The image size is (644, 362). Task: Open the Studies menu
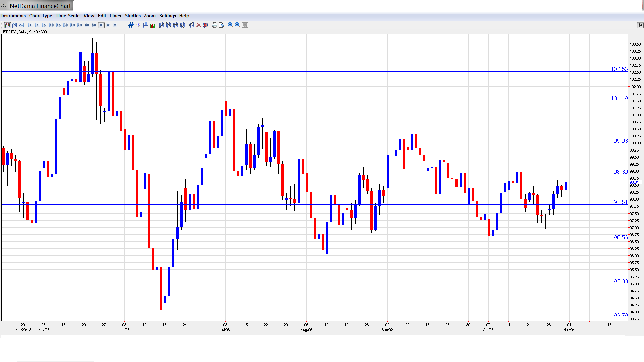tap(132, 16)
